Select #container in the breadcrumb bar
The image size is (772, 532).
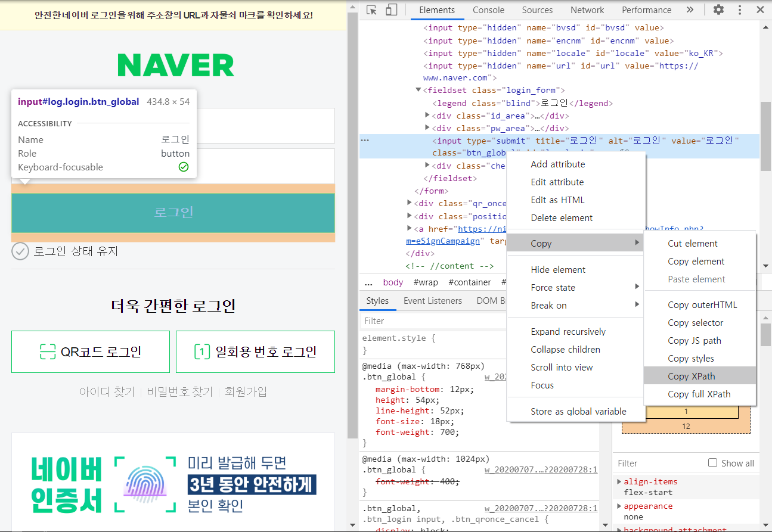tap(470, 282)
